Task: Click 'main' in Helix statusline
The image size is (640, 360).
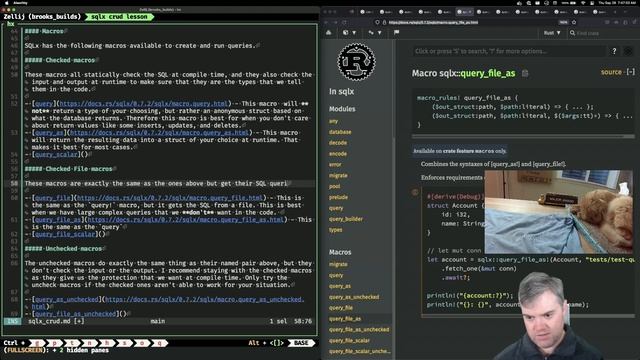Action: click(158, 321)
